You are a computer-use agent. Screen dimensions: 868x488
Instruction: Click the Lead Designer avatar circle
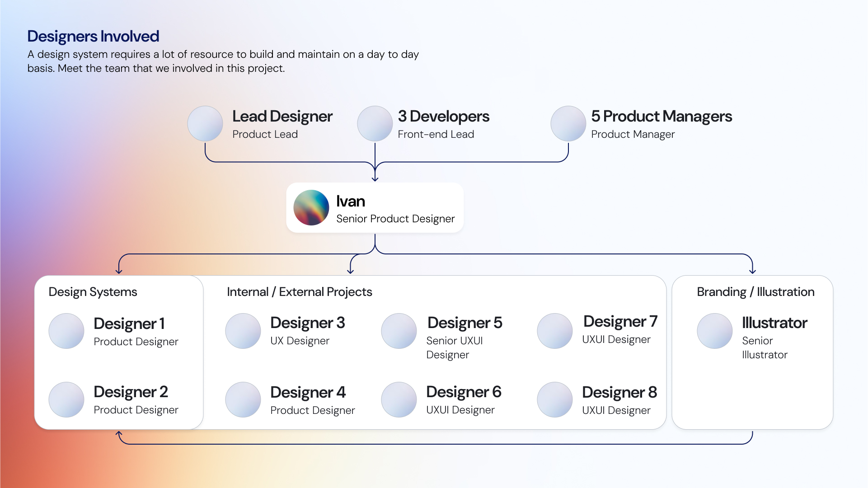pos(205,123)
